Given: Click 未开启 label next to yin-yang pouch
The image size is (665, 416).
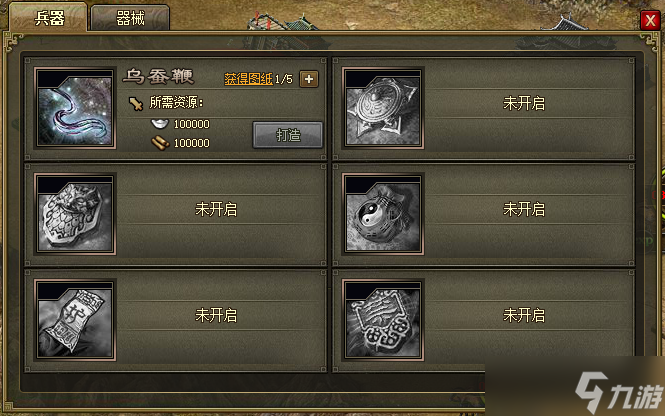Looking at the screenshot, I should coord(524,209).
